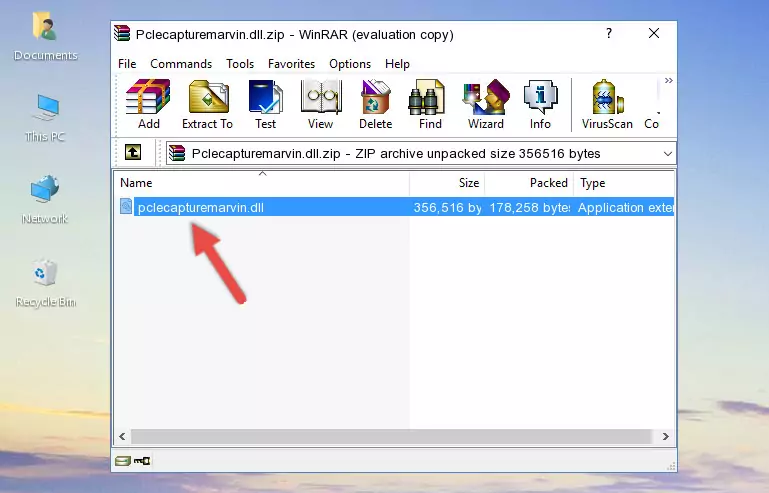Click the 178,258 packed size value
Image resolution: width=769 pixels, height=493 pixels.
point(530,208)
